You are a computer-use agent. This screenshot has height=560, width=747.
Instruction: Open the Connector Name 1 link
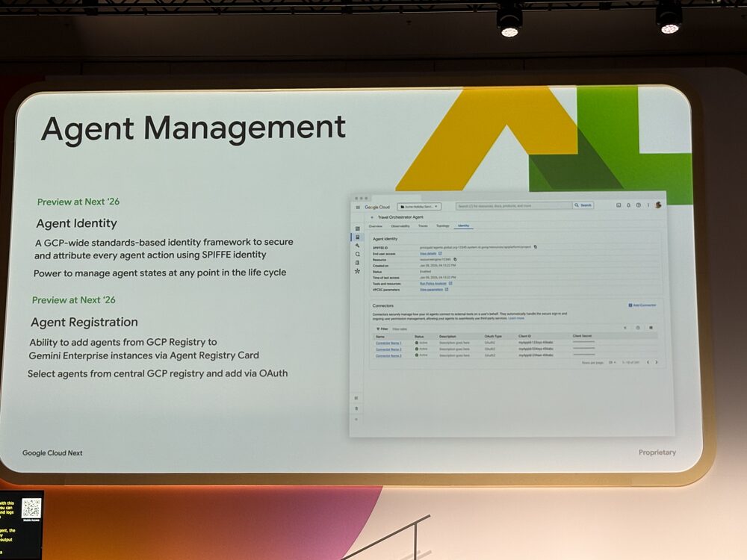pyautogui.click(x=388, y=343)
